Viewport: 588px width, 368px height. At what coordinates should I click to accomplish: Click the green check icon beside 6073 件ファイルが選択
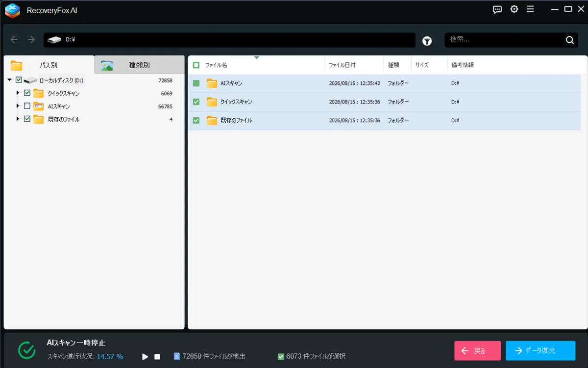(281, 357)
